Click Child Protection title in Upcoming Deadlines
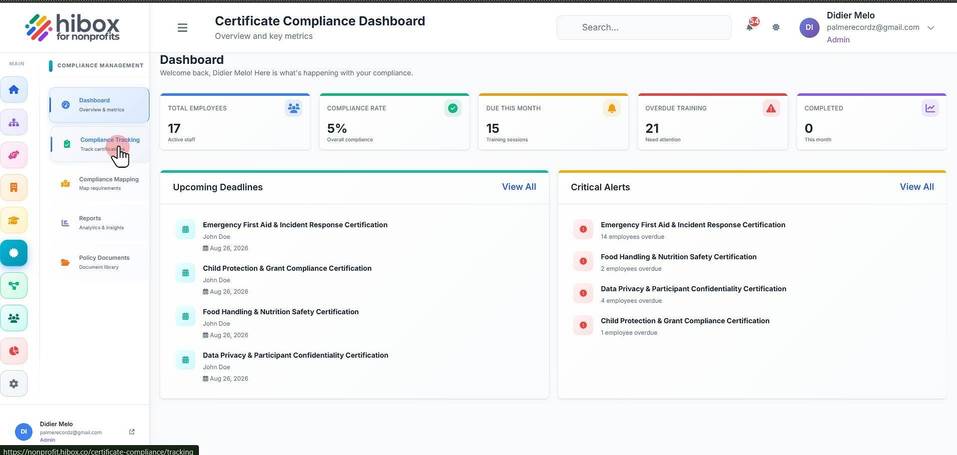 click(287, 268)
